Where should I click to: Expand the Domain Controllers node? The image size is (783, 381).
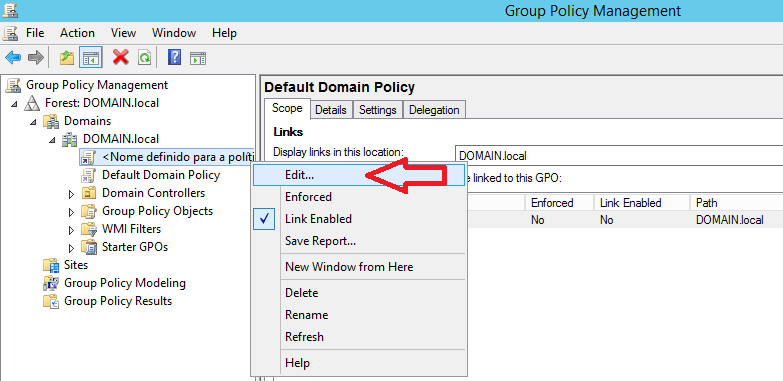click(71, 194)
